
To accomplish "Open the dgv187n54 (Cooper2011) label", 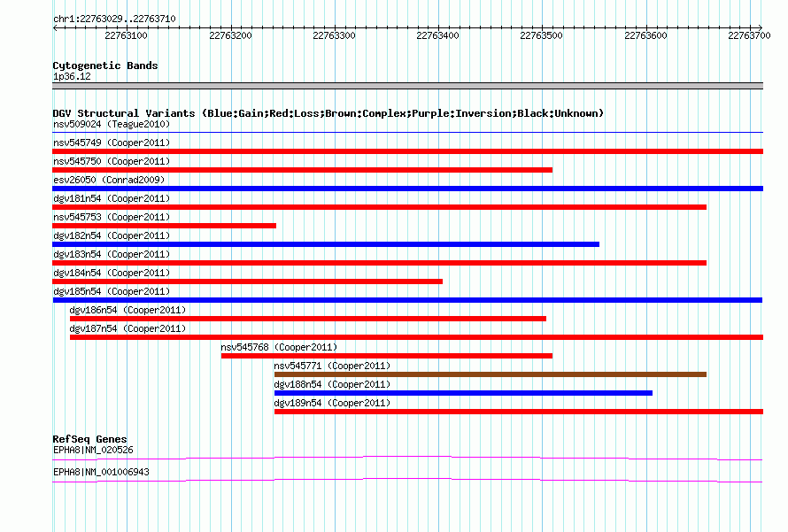I will [127, 328].
